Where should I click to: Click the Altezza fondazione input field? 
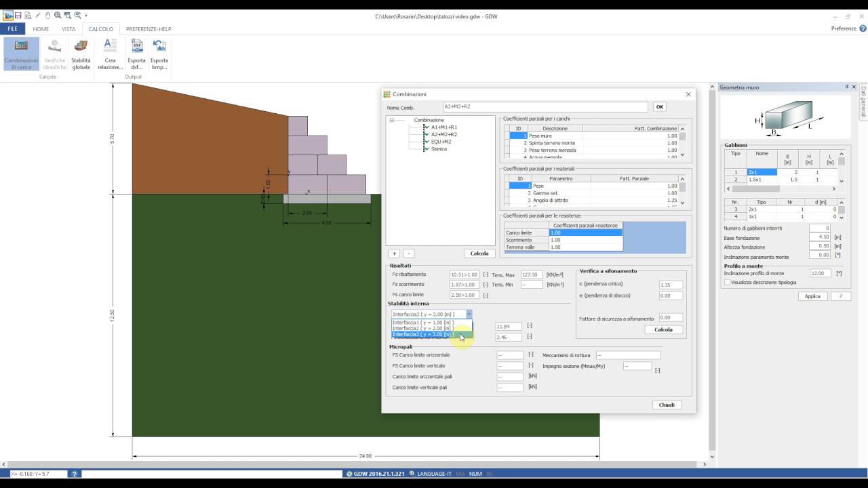click(819, 246)
